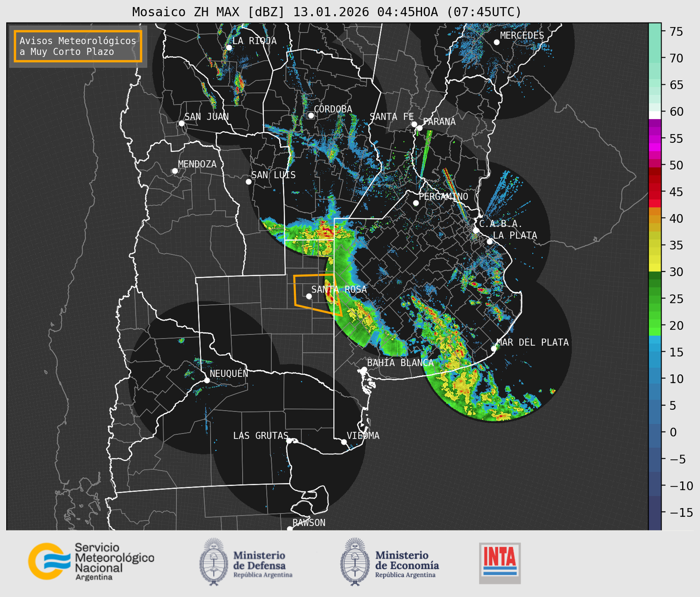Click the MERCEDES city label
700x597 pixels.
tap(522, 36)
